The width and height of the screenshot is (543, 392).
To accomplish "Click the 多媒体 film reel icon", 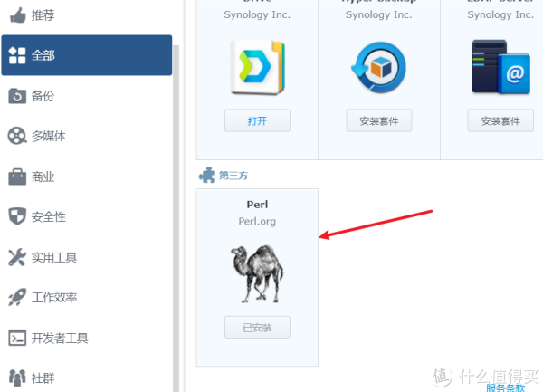I will click(17, 136).
